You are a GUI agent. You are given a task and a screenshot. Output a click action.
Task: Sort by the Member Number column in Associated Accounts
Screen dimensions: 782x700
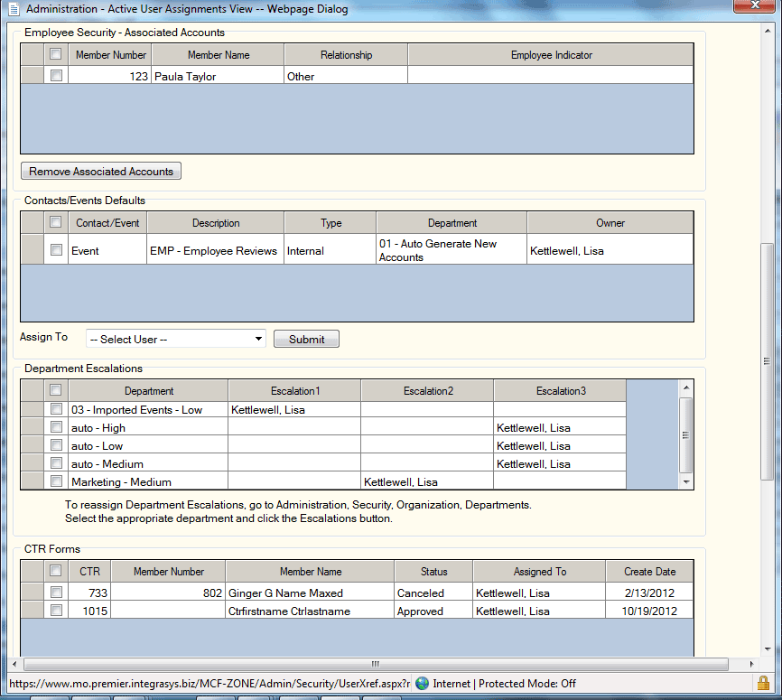coord(110,55)
